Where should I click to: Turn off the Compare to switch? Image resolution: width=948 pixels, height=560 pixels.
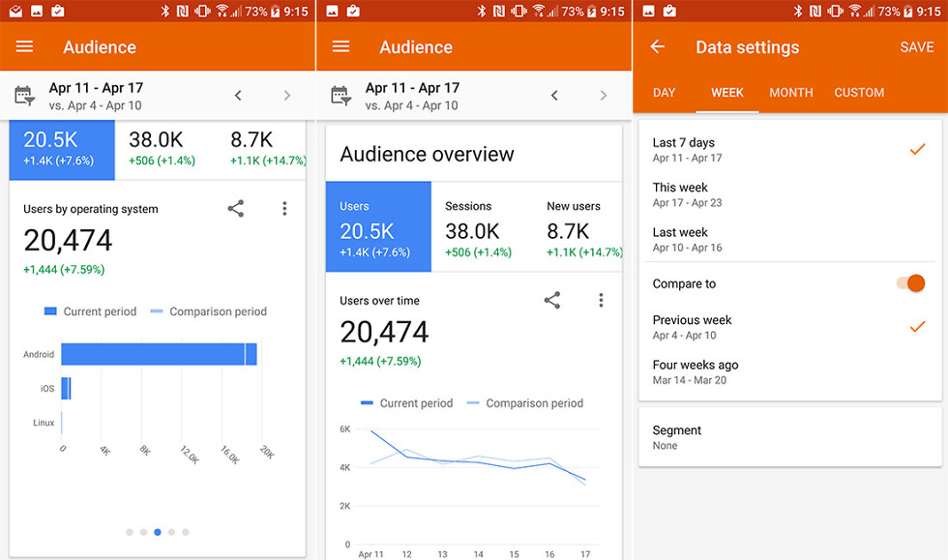click(910, 283)
